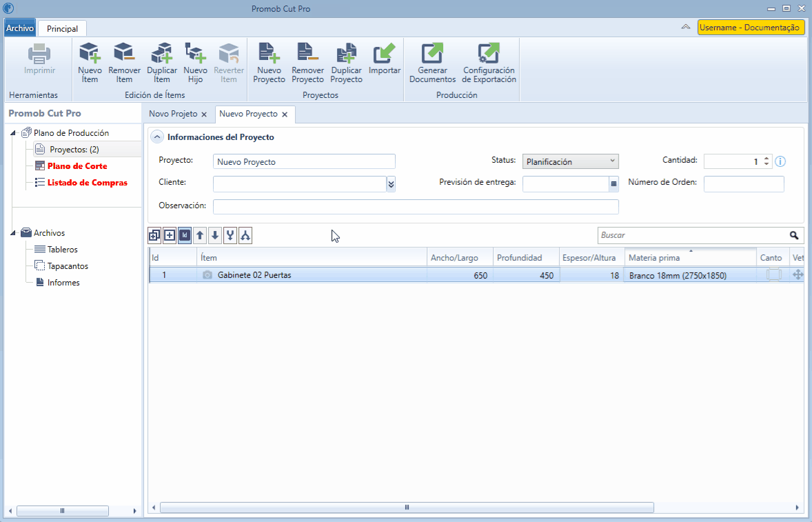Open Plano de Corte
This screenshot has height=522, width=812.
[x=77, y=166]
